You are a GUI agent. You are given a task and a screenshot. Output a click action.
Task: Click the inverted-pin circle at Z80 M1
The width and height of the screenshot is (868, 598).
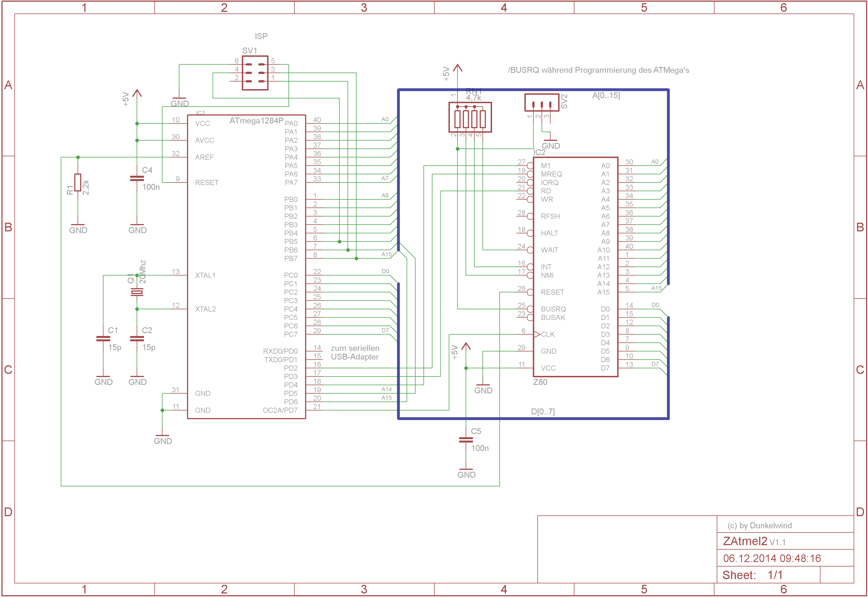[530, 166]
